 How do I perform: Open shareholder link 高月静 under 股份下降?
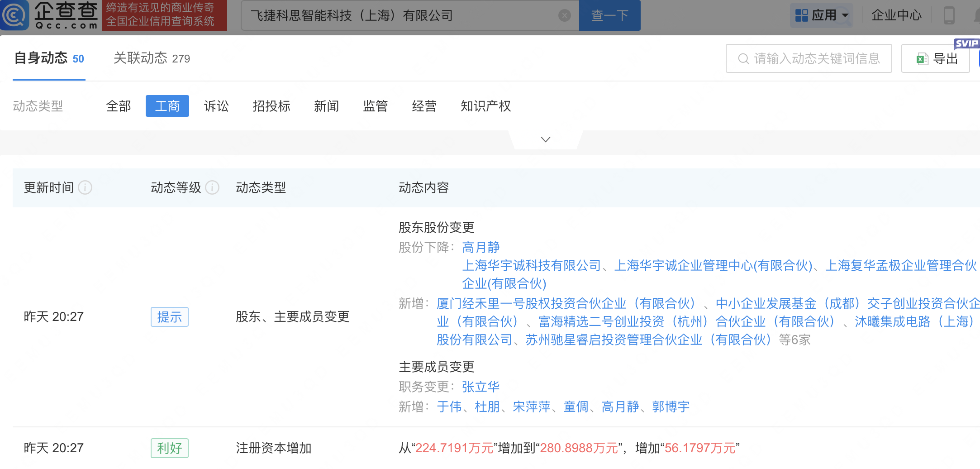click(x=480, y=247)
